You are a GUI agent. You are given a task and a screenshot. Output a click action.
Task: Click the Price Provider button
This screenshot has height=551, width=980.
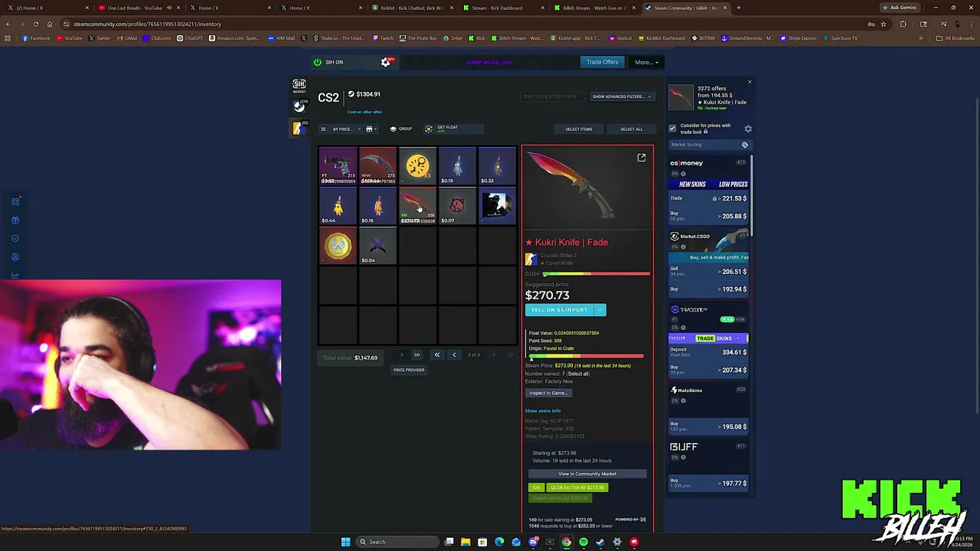tap(409, 370)
